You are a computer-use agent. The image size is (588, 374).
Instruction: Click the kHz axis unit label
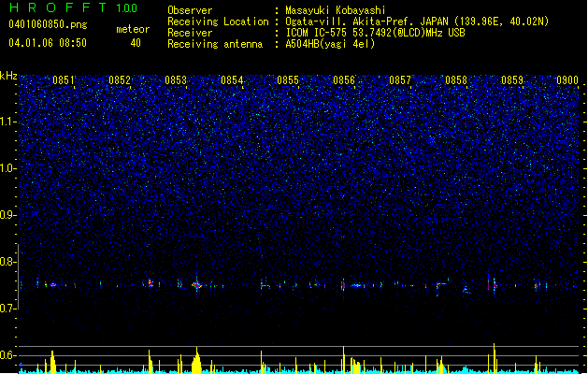click(8, 76)
